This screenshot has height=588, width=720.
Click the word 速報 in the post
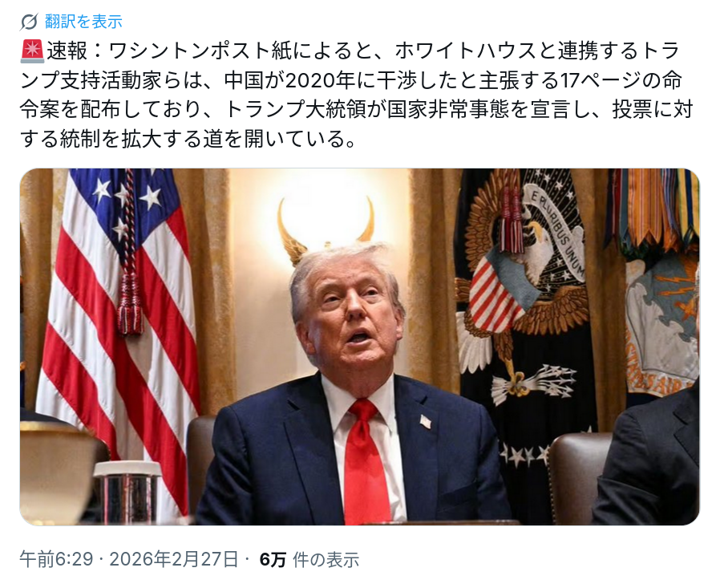coord(67,51)
